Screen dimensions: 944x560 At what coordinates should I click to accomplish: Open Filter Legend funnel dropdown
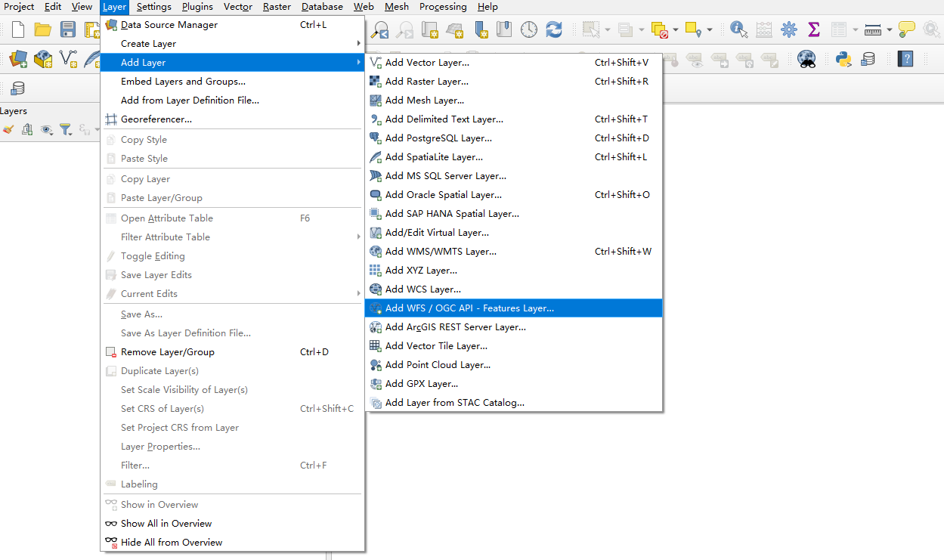pyautogui.click(x=67, y=129)
